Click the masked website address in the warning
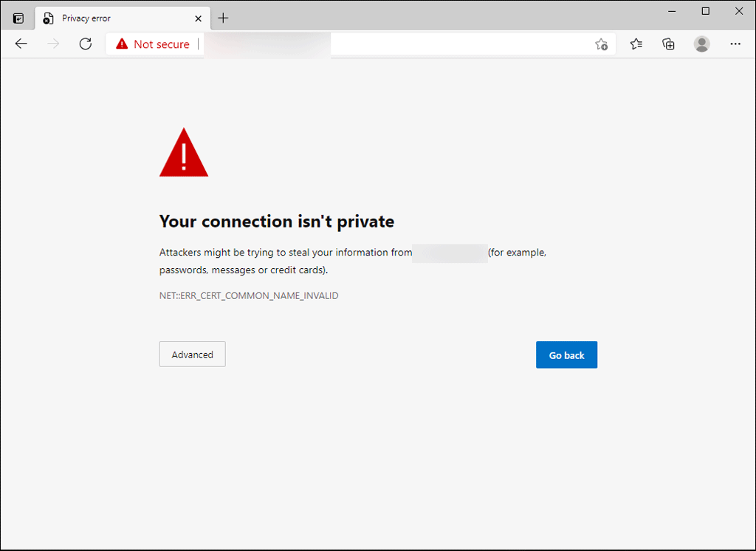Screen dimensions: 756x551 click(449, 253)
